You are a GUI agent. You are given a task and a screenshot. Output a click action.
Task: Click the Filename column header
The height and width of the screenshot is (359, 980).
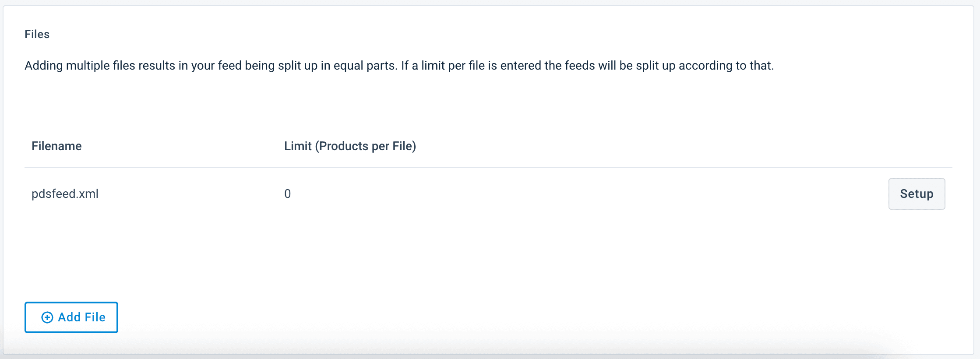click(x=56, y=146)
